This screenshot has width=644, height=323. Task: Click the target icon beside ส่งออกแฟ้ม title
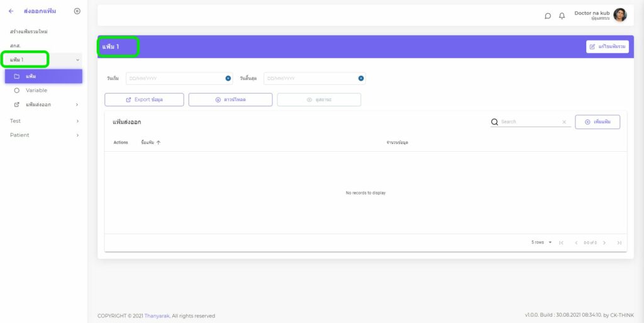(x=77, y=11)
